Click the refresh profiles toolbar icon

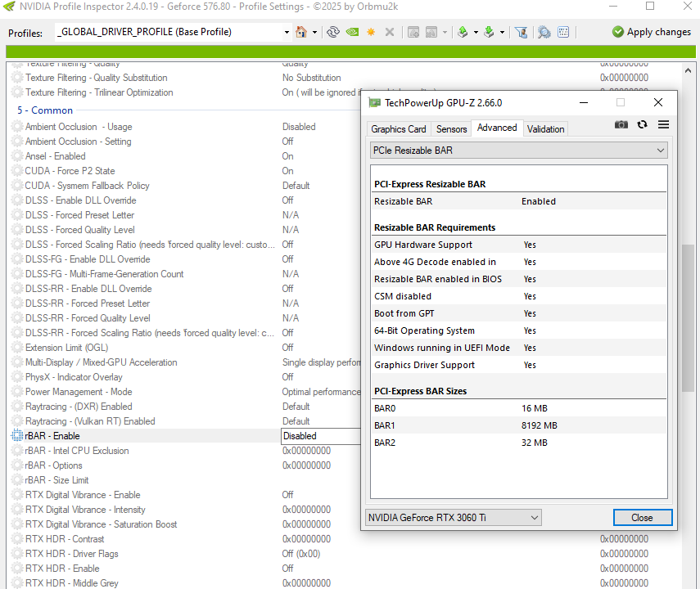tap(333, 32)
